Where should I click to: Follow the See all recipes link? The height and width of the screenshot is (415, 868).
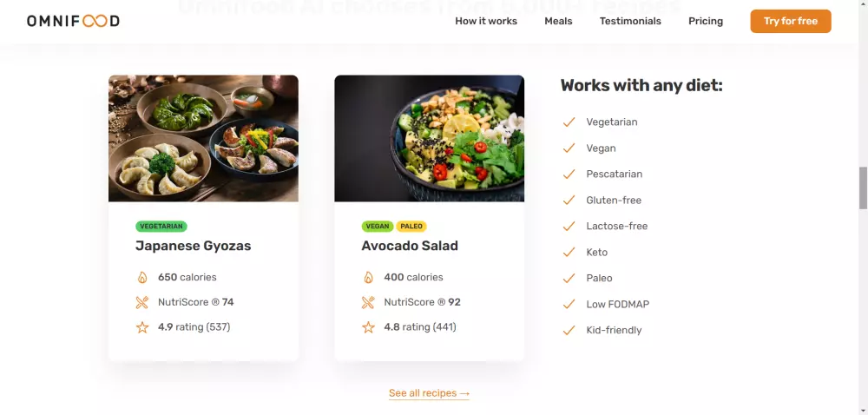tap(429, 393)
